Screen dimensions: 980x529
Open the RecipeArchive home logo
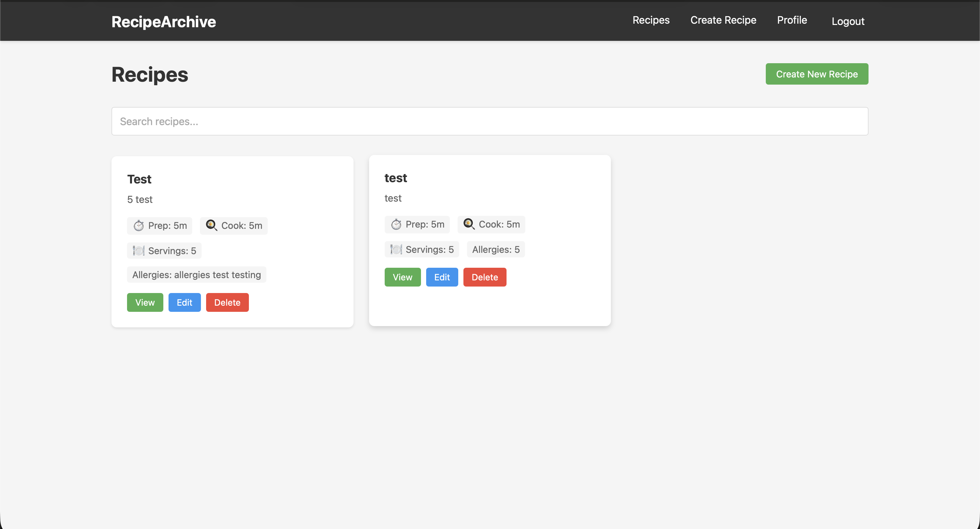164,22
